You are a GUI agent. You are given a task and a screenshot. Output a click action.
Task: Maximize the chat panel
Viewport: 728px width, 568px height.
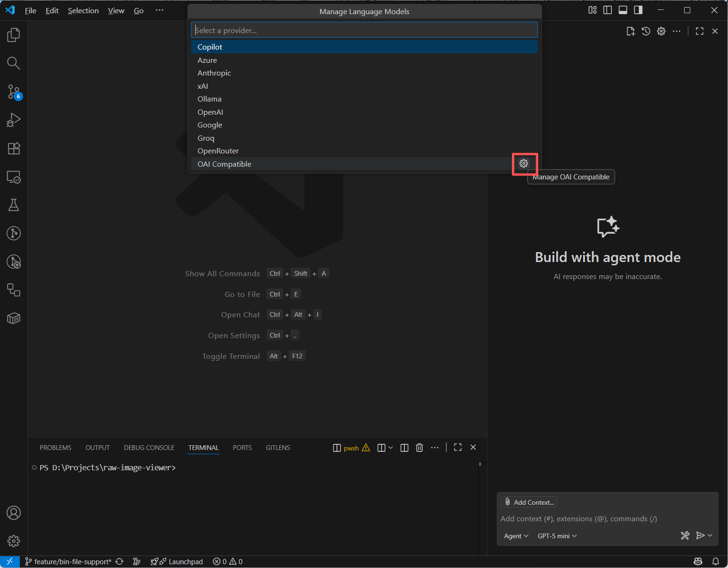[x=700, y=31]
